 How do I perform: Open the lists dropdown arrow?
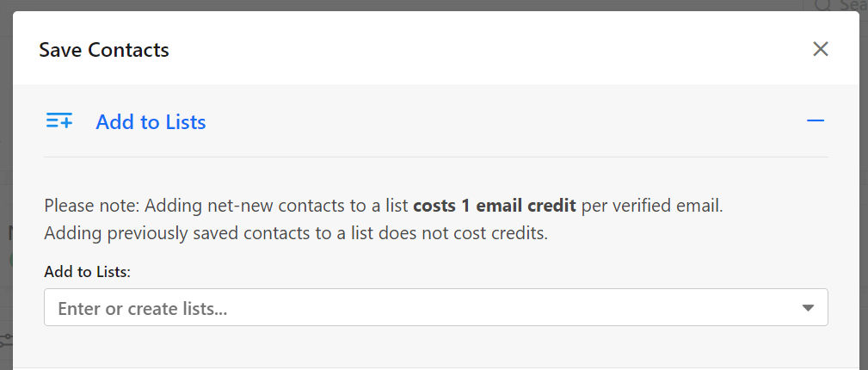click(808, 307)
